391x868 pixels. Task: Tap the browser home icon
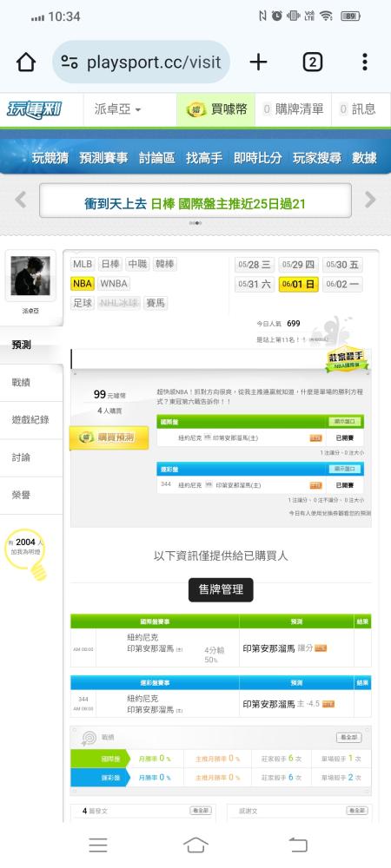click(26, 62)
